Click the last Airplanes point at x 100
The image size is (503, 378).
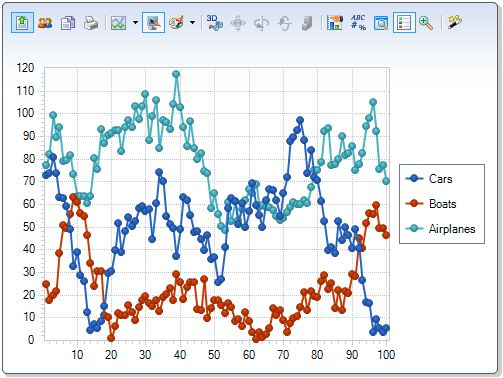386,181
